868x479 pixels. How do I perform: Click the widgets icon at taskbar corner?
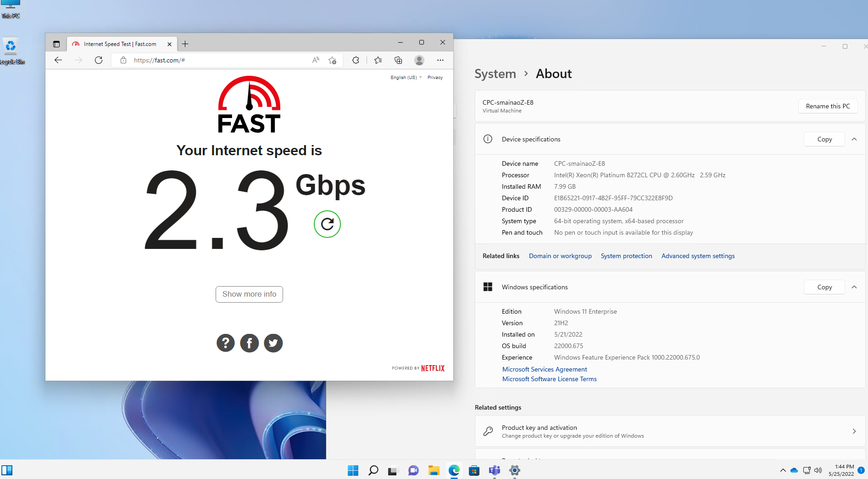tap(7, 470)
